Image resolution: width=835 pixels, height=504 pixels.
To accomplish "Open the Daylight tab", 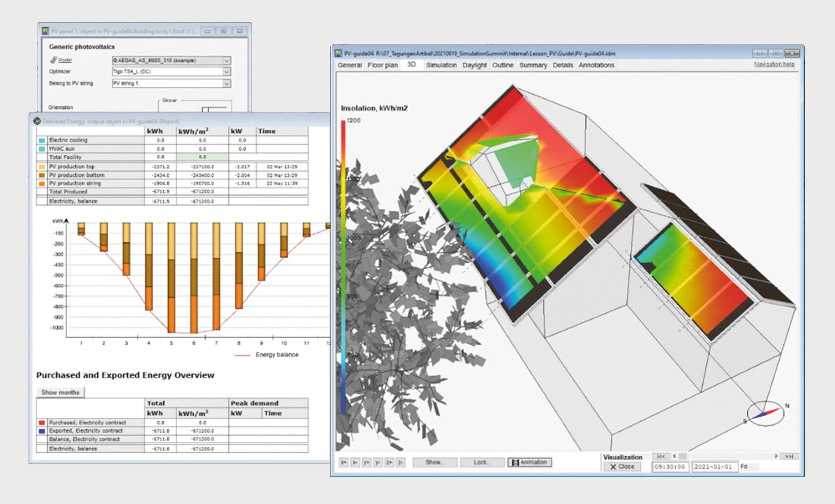I will point(474,65).
